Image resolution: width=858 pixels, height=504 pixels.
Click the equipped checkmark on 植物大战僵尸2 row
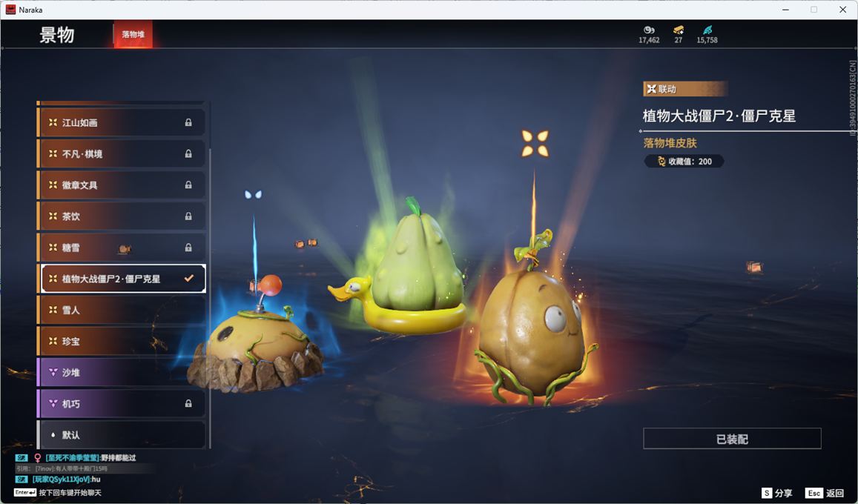point(189,278)
